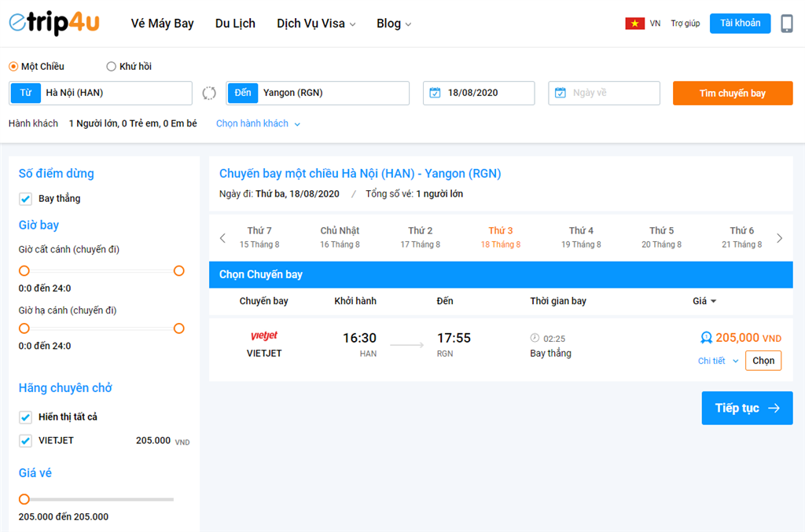805x532 pixels.
Task: Click the return date calendar icon
Action: click(x=561, y=92)
